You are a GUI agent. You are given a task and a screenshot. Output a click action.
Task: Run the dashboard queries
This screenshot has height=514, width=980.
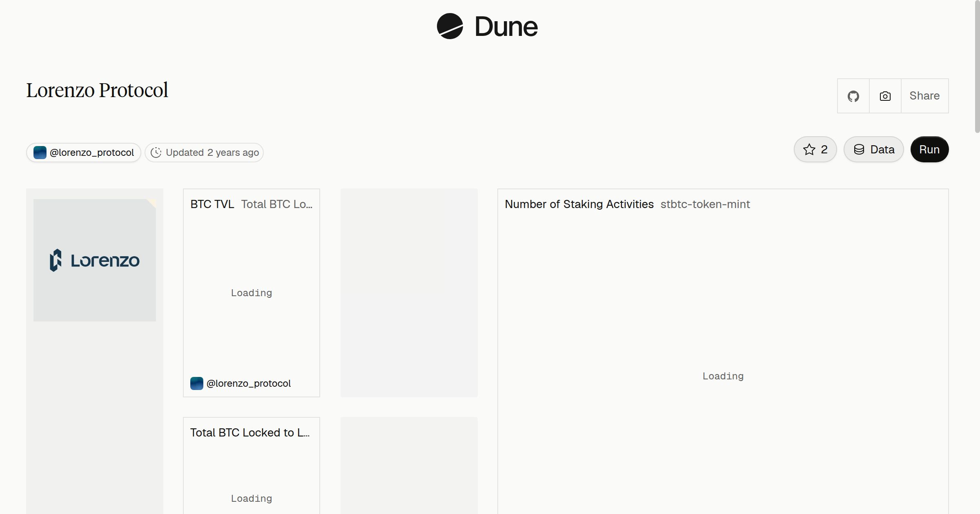click(929, 149)
